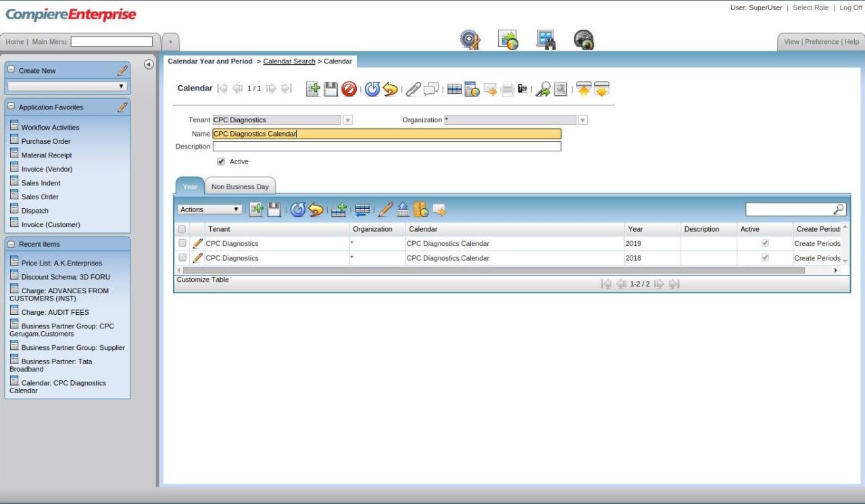This screenshot has width=865, height=504.
Task: Click Save icon in Year tab toolbar
Action: coord(274,210)
